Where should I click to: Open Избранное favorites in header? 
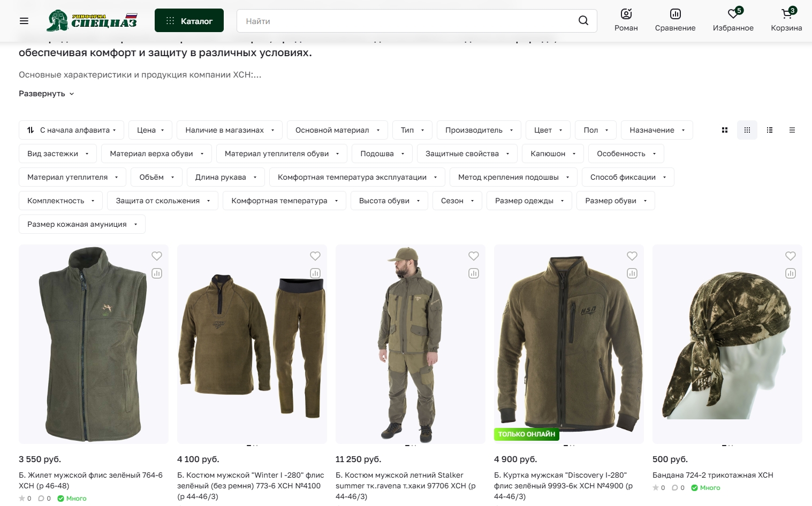(x=733, y=20)
